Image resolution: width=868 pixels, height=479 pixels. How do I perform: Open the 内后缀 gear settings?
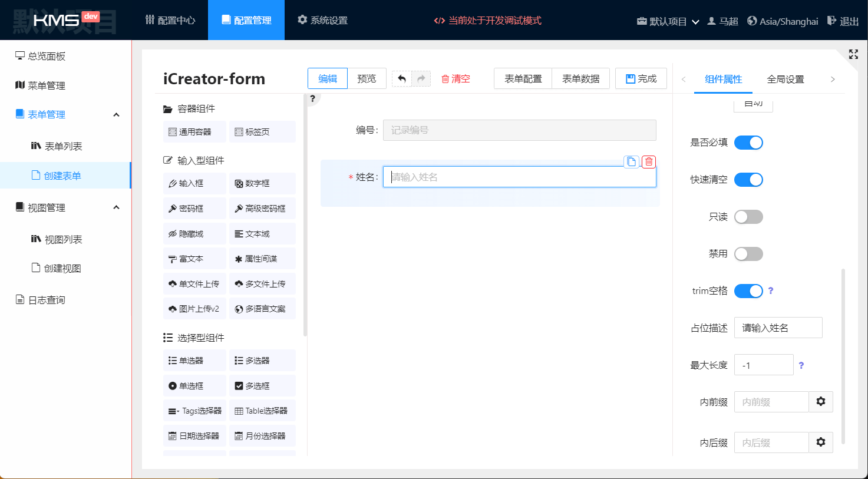(820, 442)
